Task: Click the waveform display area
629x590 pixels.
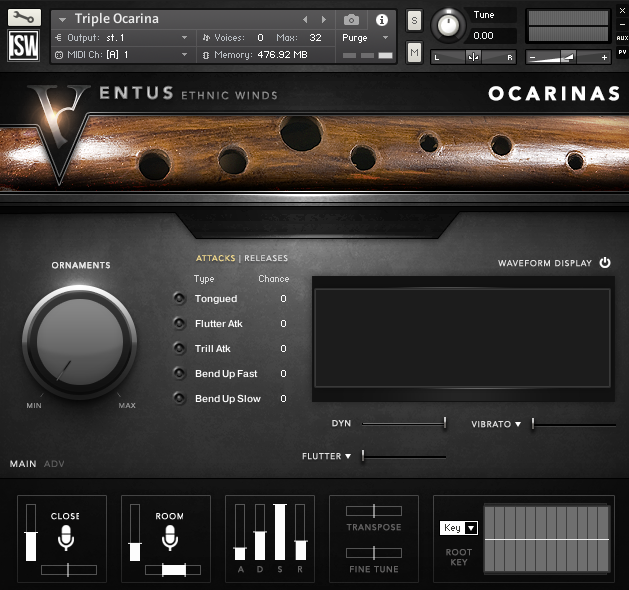Action: [x=463, y=338]
